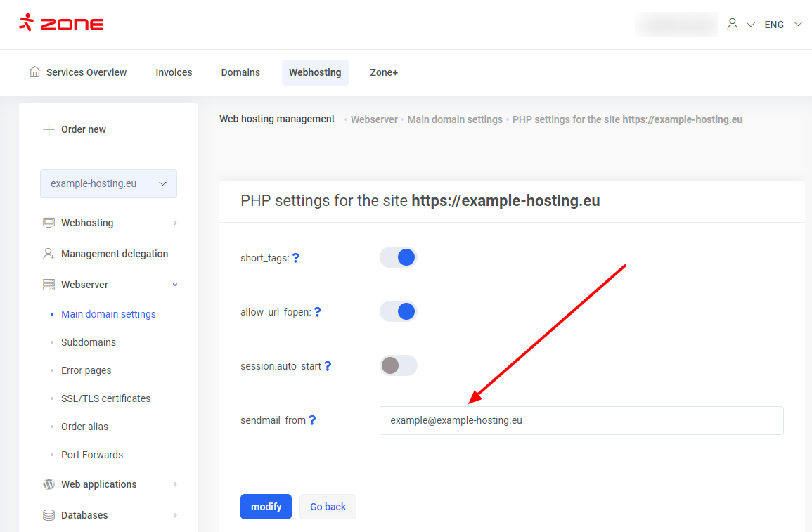
Task: Click the modify button
Action: (266, 507)
